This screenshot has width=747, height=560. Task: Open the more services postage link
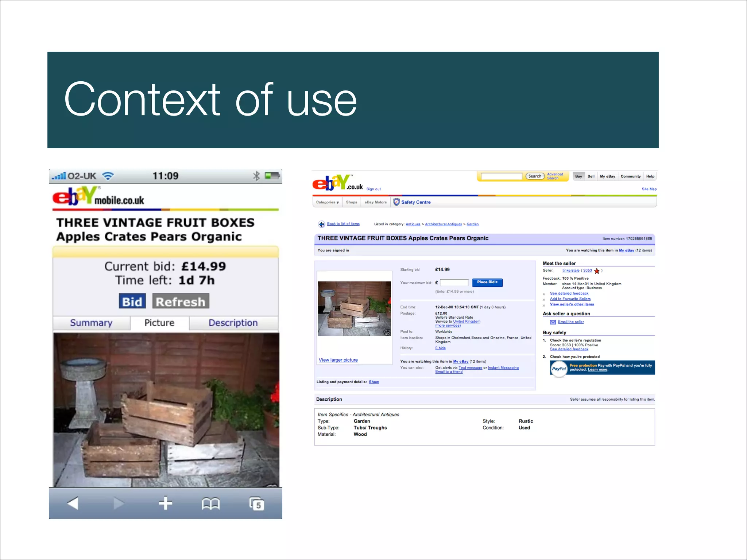tap(448, 326)
